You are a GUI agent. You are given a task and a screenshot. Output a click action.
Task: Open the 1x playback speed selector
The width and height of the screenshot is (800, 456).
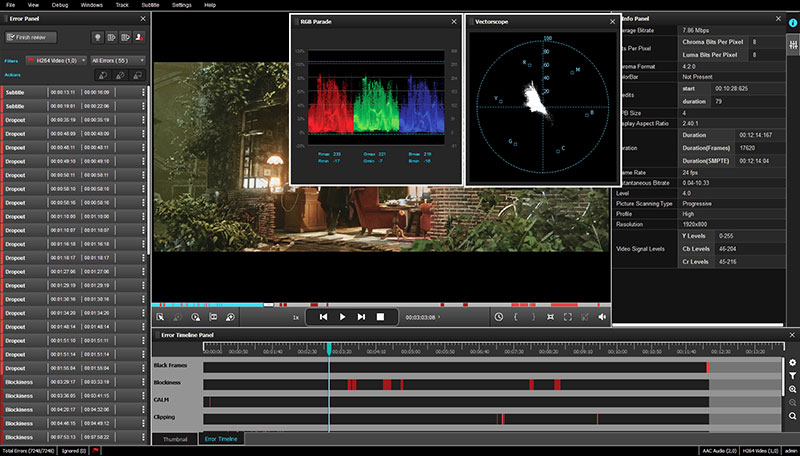point(295,317)
